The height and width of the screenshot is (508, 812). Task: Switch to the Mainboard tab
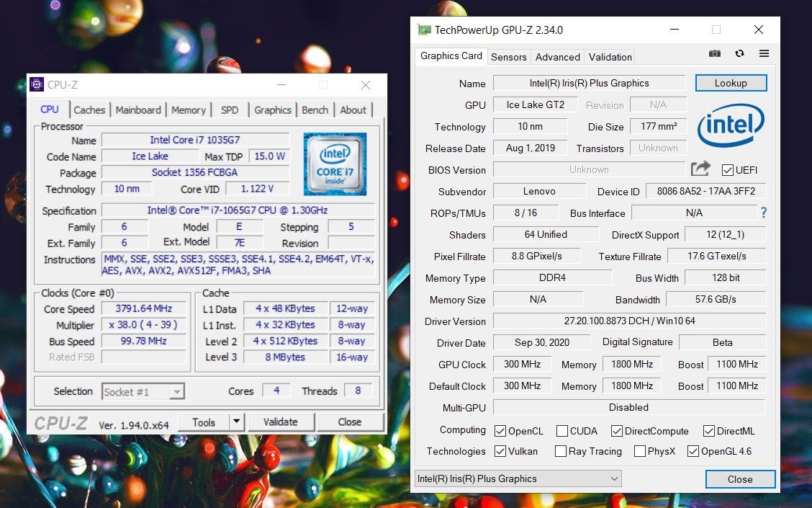pos(138,110)
